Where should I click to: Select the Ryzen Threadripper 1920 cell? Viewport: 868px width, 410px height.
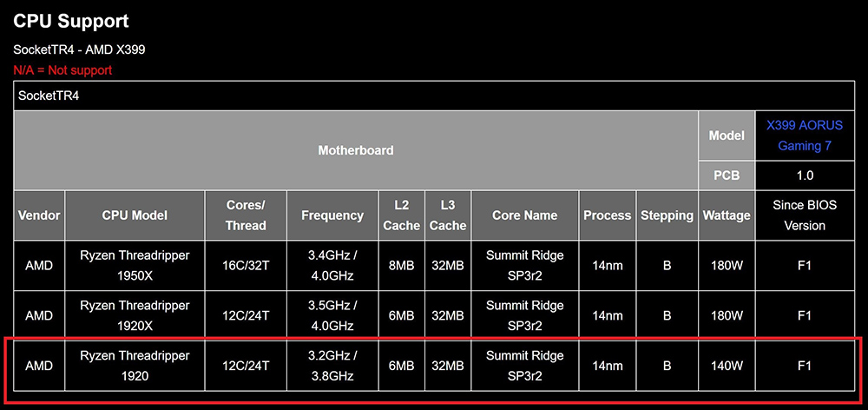135,366
